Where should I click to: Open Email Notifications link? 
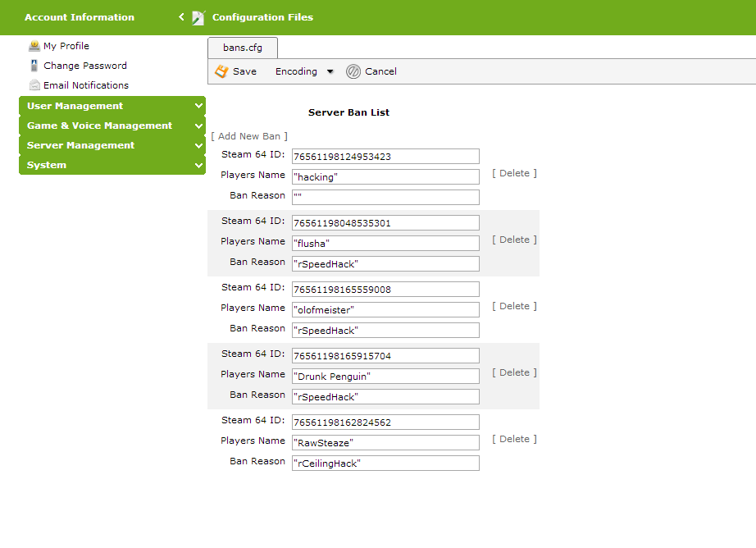86,85
